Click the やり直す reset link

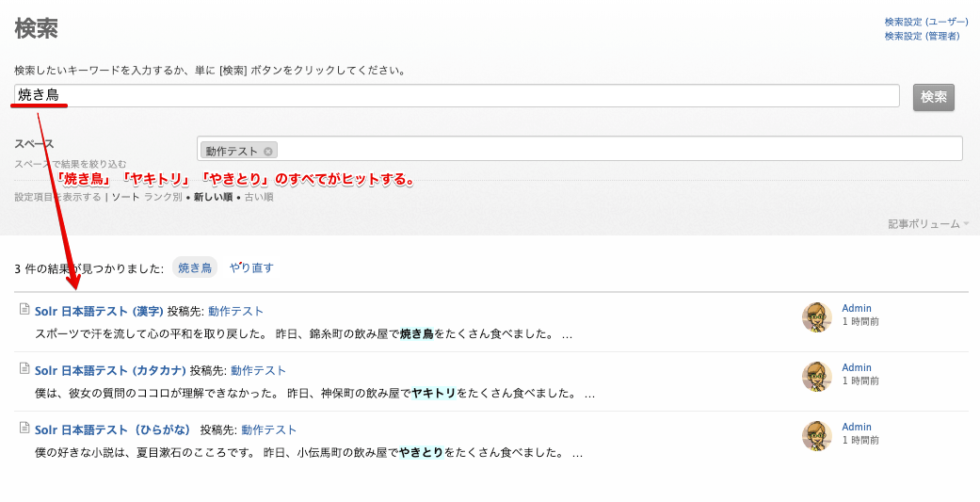coord(251,267)
